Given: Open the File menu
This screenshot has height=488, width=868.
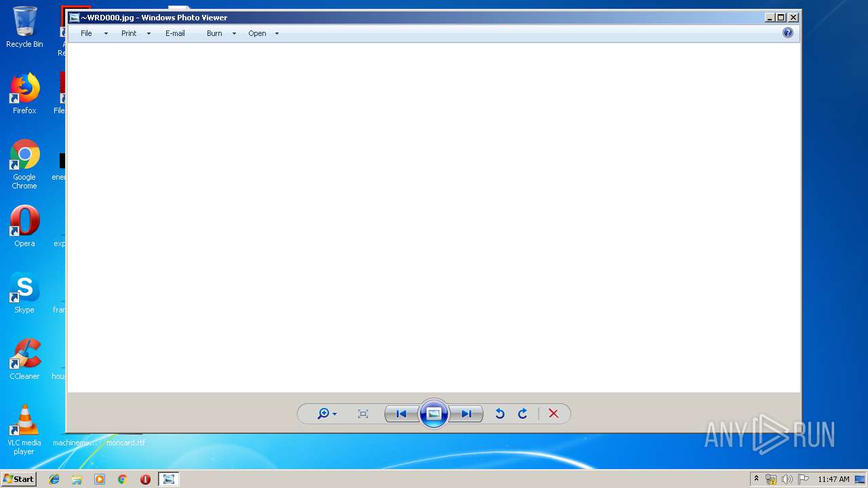Looking at the screenshot, I should click(86, 33).
